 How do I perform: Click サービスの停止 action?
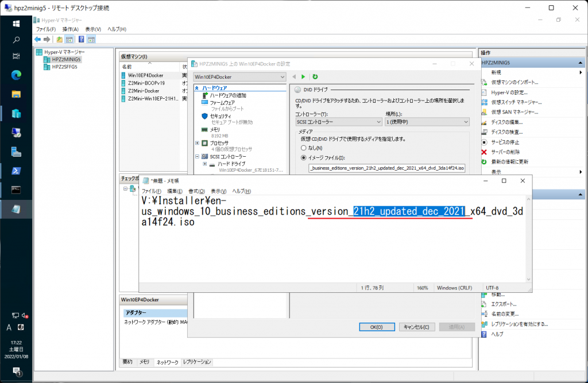(x=505, y=142)
